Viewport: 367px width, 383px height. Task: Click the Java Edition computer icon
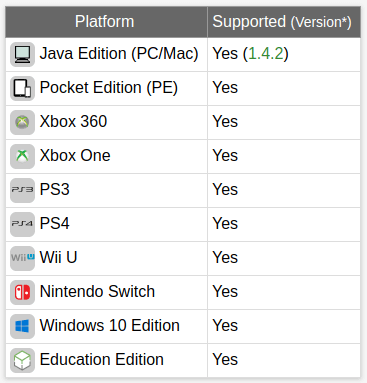point(22,54)
